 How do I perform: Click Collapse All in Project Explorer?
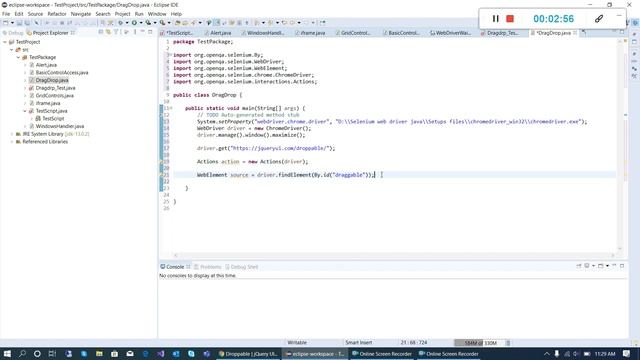click(101, 32)
